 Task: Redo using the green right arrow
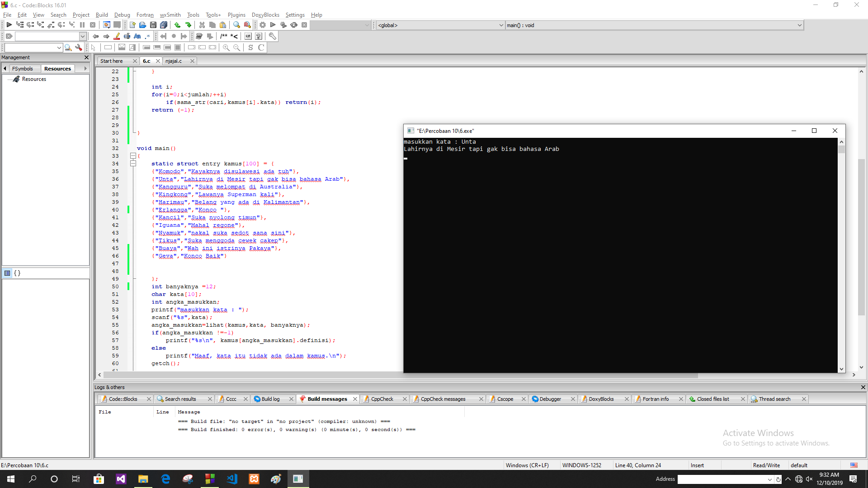(x=188, y=25)
